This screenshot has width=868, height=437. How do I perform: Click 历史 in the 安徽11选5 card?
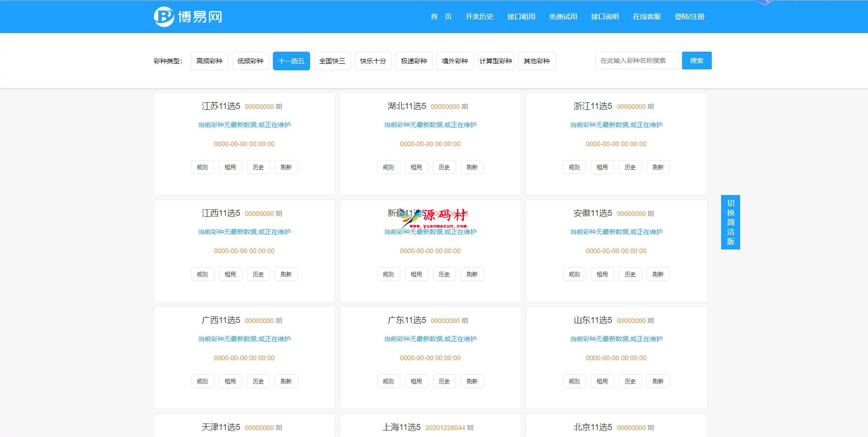(x=630, y=275)
